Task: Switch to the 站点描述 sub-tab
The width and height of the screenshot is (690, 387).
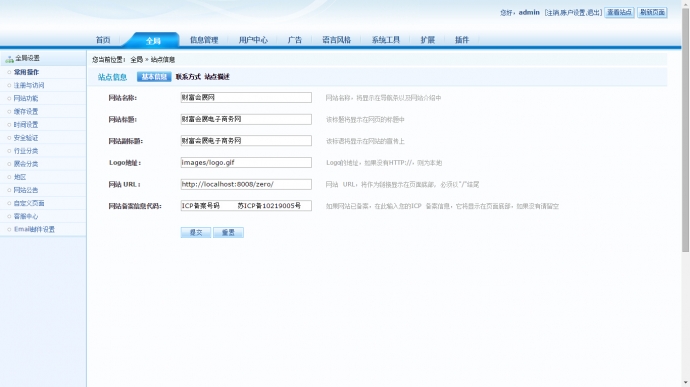Action: coord(217,77)
